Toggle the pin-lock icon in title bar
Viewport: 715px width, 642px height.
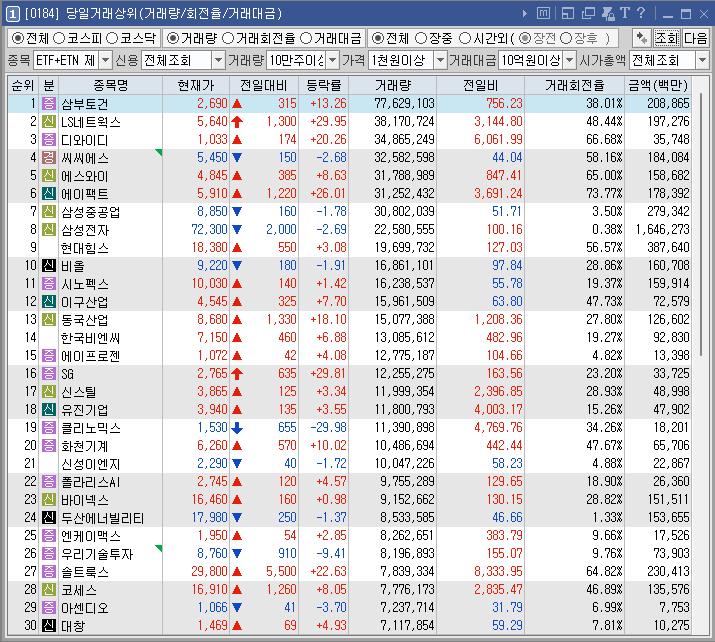click(x=608, y=14)
